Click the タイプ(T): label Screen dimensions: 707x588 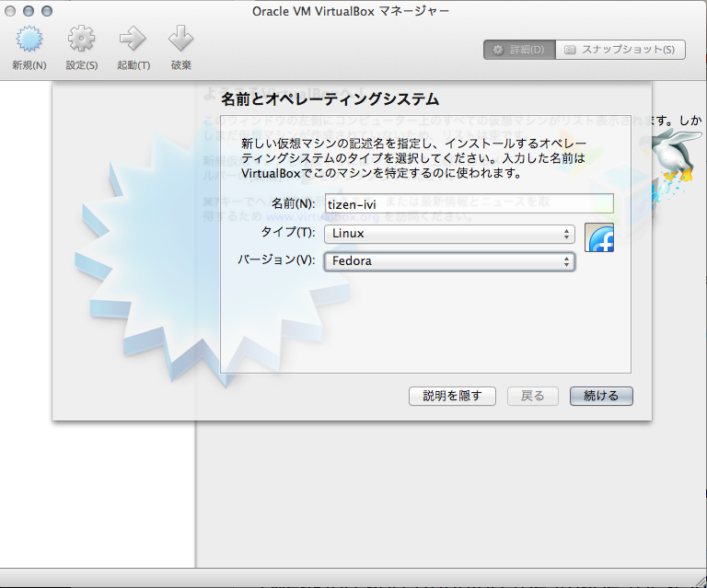click(288, 233)
